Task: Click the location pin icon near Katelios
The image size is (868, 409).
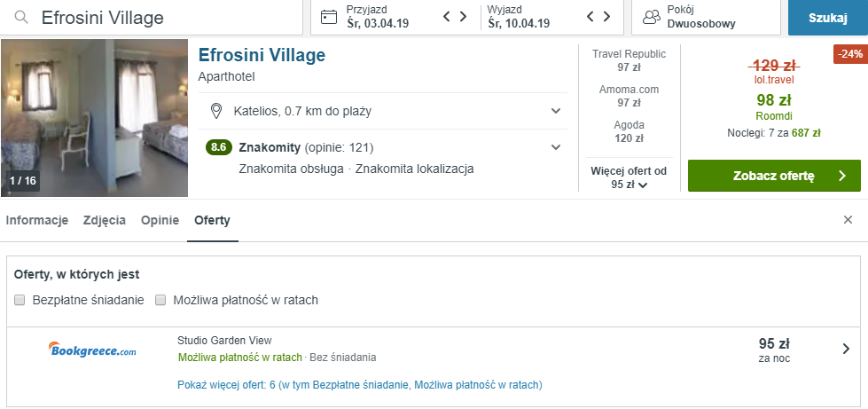Action: pos(215,111)
